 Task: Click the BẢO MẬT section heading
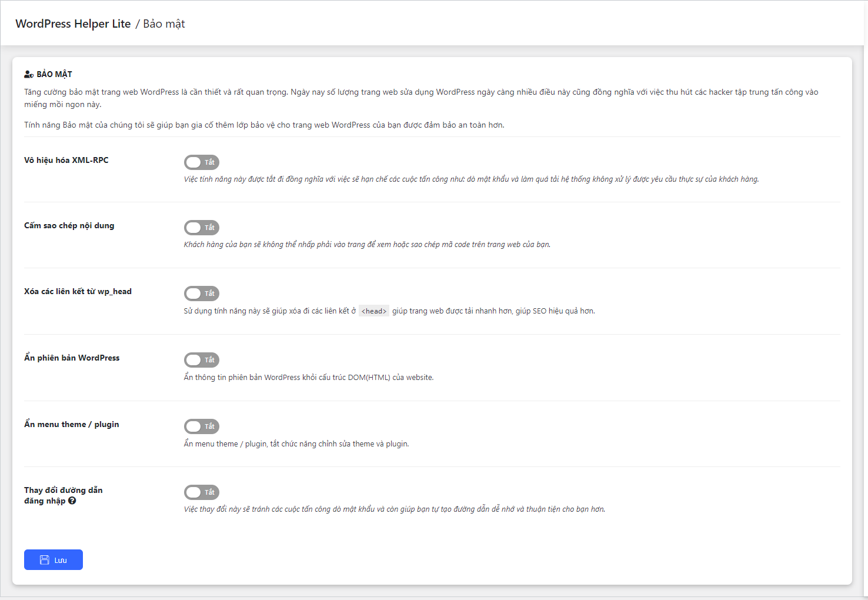[54, 75]
